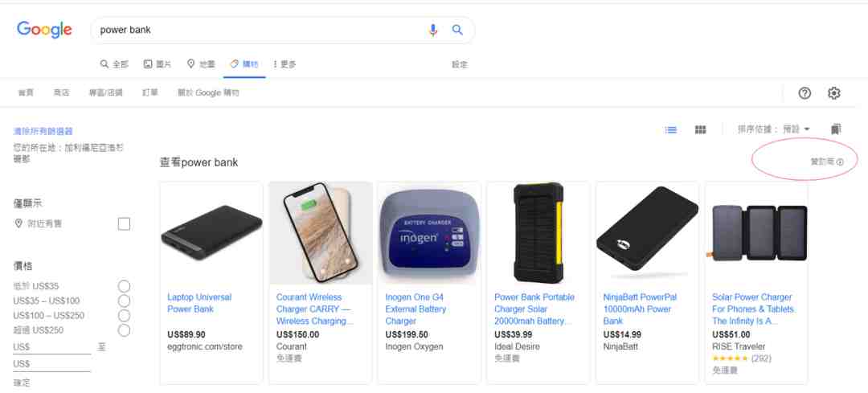Click the blue search magnifier icon
Viewport: 868px width, 393px height.
457,30
